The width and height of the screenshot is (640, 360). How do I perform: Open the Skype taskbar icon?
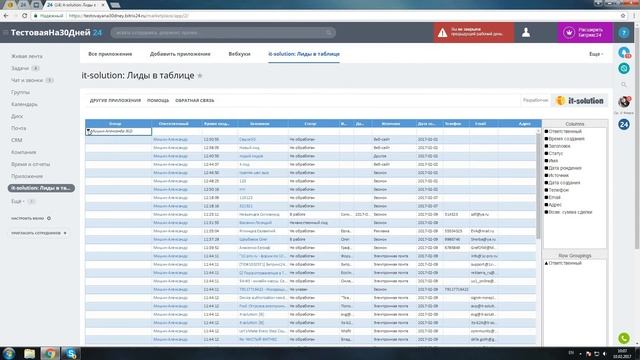(x=71, y=353)
